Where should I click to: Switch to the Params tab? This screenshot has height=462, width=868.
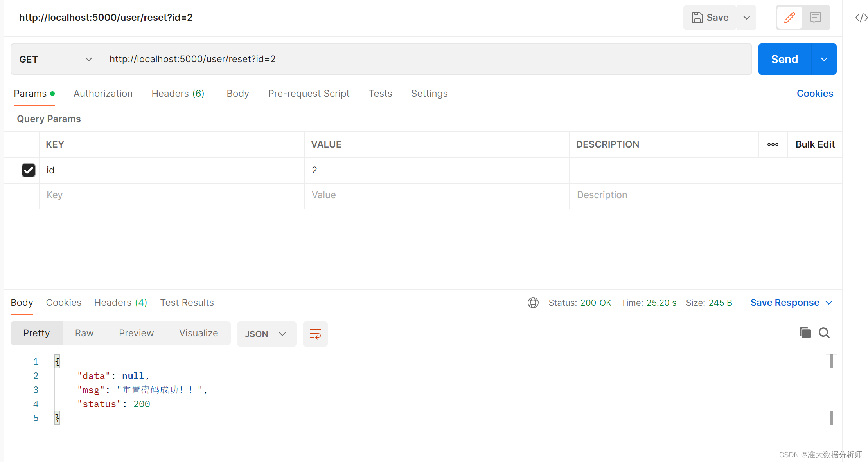pos(34,94)
